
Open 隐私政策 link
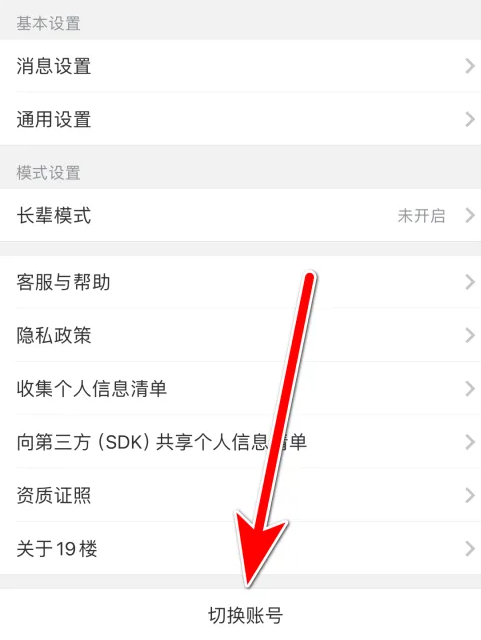tap(240, 335)
